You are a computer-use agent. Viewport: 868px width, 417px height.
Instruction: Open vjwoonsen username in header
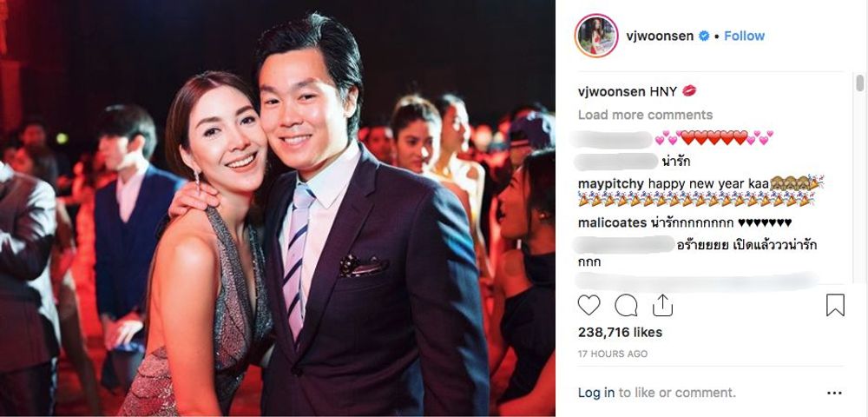point(660,36)
